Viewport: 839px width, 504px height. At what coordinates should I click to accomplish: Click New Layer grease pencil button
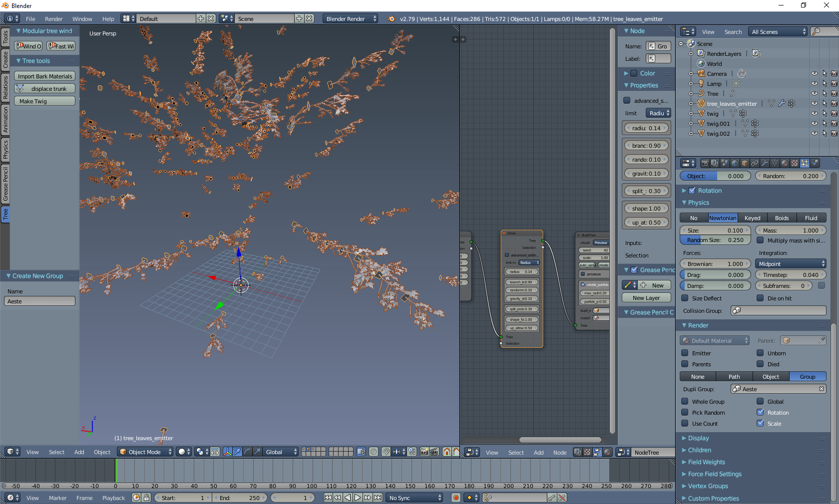[x=646, y=298]
